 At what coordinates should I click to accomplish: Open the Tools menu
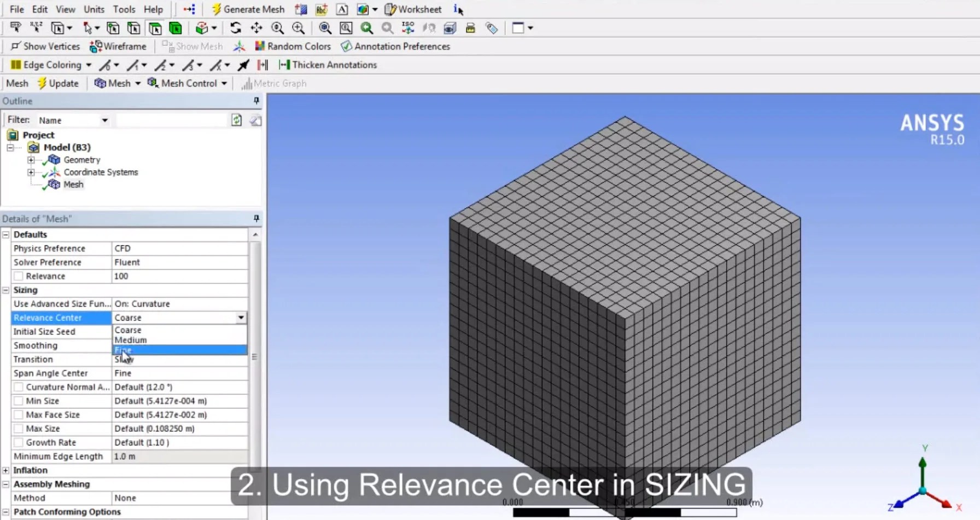(x=124, y=9)
